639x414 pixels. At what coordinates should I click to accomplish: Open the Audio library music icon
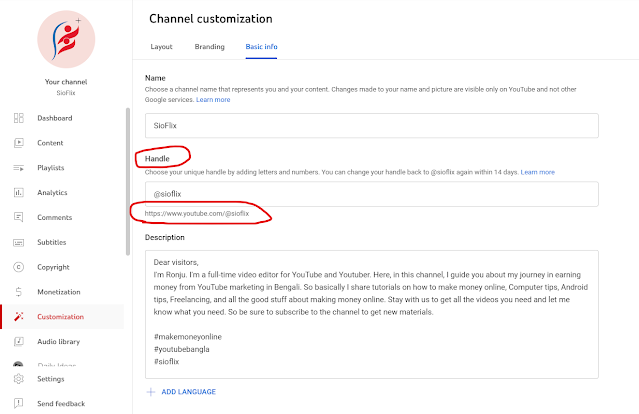click(19, 341)
